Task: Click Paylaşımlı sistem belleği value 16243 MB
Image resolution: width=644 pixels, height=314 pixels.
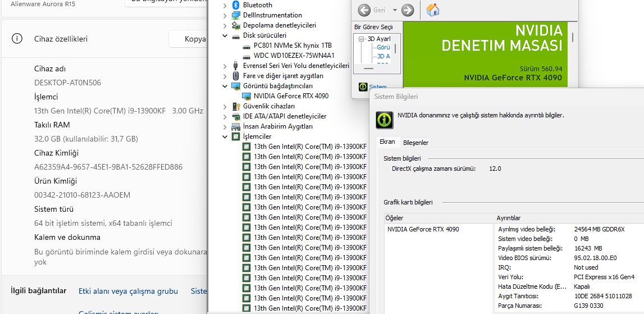Action: 588,248
